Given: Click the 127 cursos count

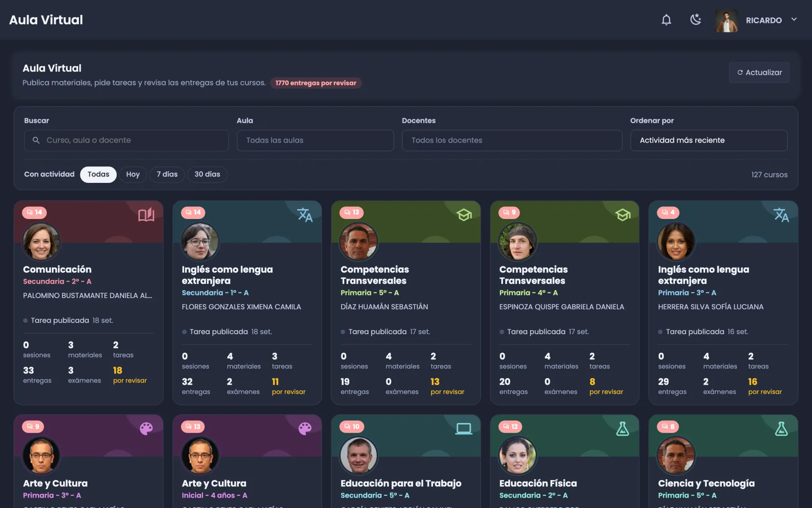Looking at the screenshot, I should (769, 175).
